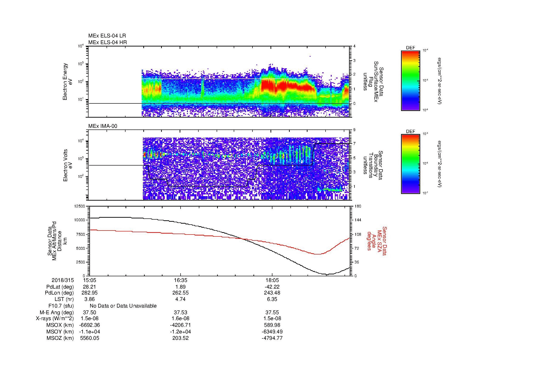Viewport: 555px width, 392px height.
Task: Click the '18:05' time tick label
Action: coord(272,280)
